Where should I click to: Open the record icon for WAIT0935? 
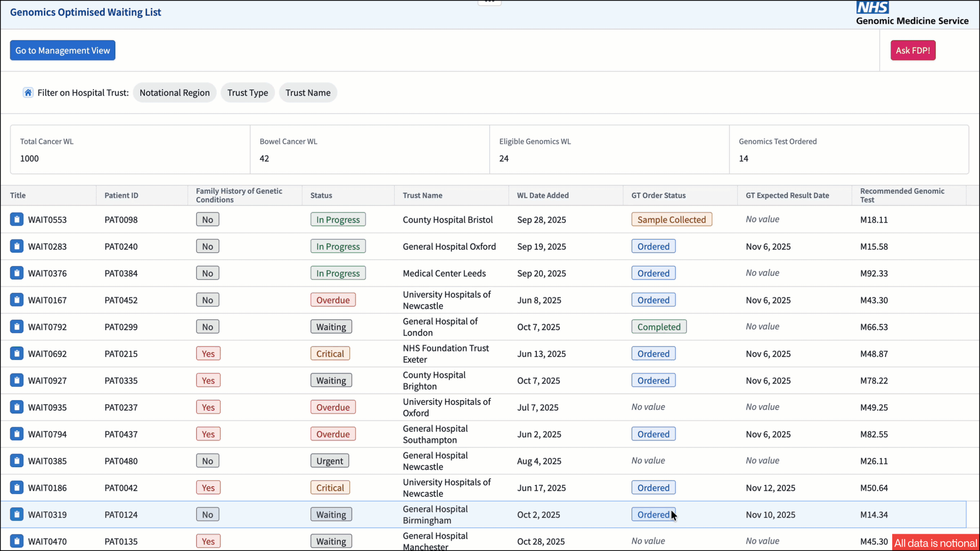pos(17,407)
